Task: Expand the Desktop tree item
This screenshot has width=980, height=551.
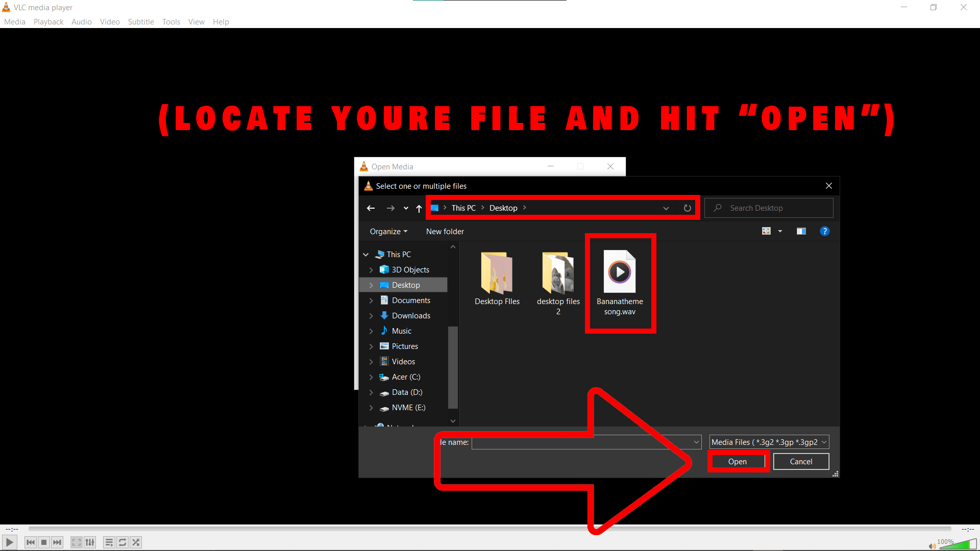Action: coord(370,285)
